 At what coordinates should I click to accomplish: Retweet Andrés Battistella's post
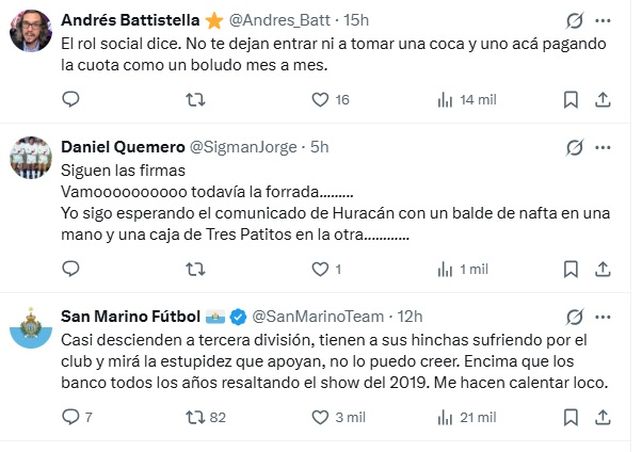point(197,99)
